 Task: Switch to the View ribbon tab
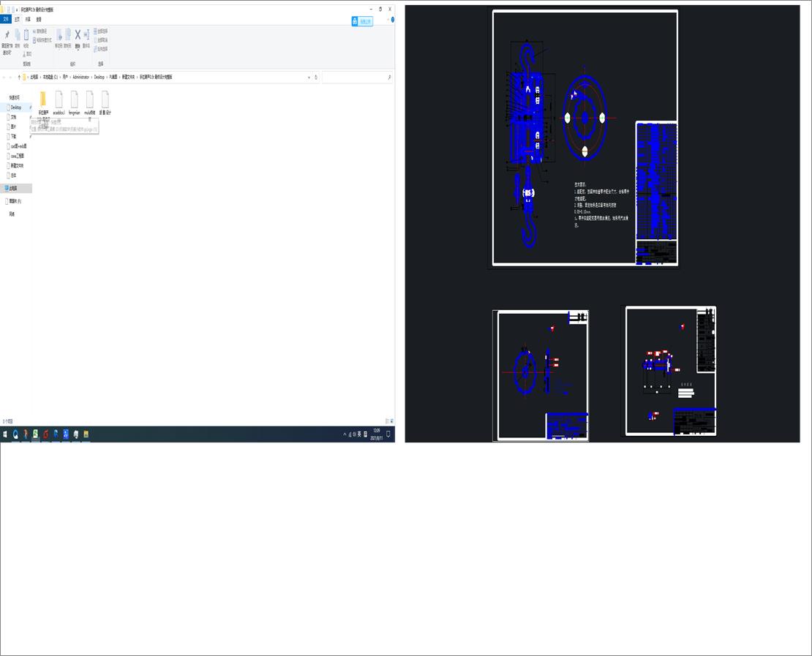coord(39,19)
